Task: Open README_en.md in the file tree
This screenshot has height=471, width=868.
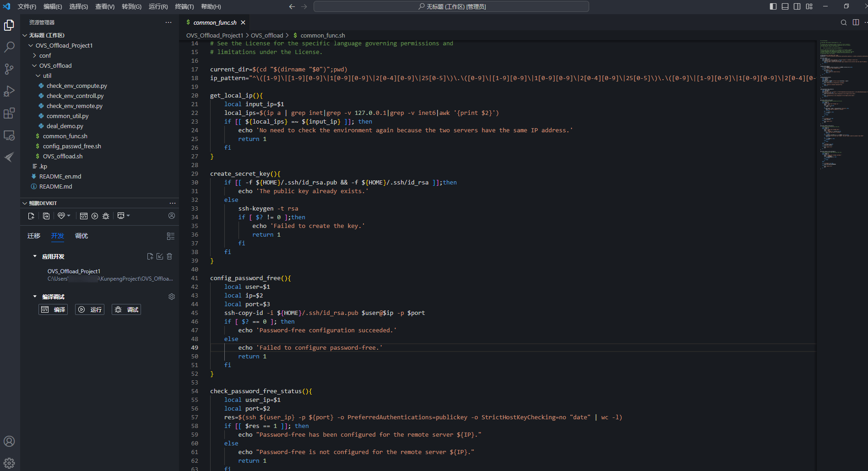Action: click(60, 176)
